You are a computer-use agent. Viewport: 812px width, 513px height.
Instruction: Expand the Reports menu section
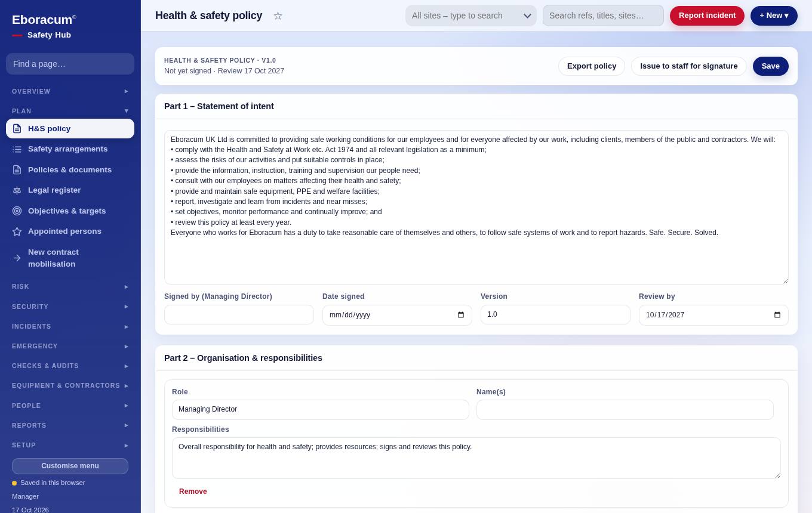coord(70,425)
